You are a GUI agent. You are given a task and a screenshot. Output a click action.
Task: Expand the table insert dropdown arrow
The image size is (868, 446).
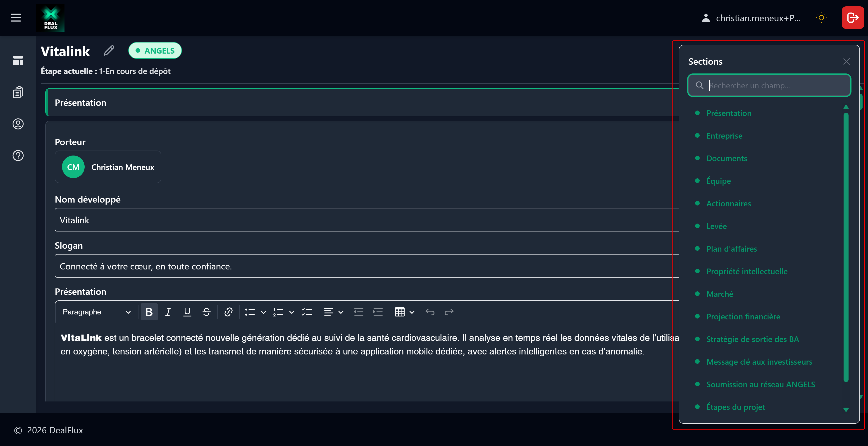(412, 312)
